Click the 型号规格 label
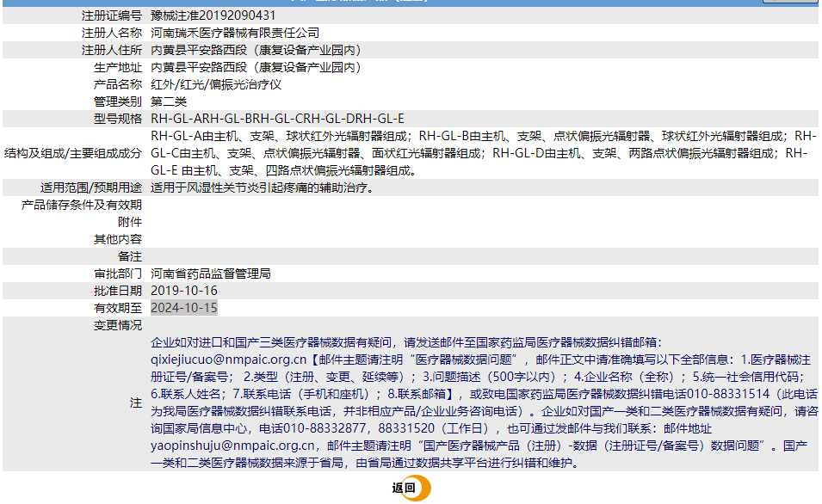Image resolution: width=822 pixels, height=504 pixels. click(118, 119)
